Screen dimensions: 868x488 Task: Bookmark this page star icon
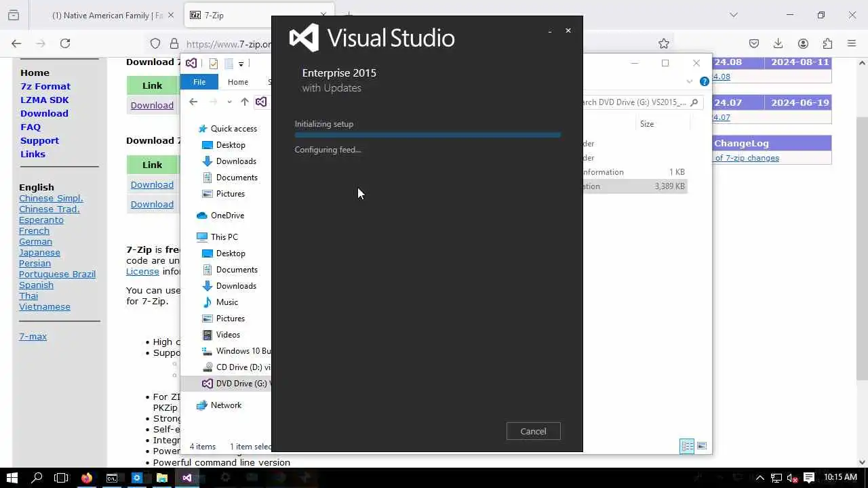664,43
